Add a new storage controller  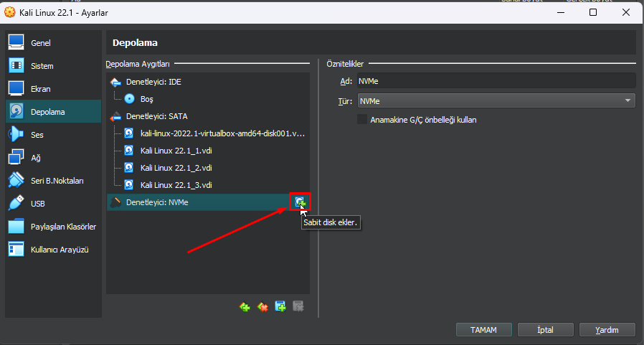245,306
